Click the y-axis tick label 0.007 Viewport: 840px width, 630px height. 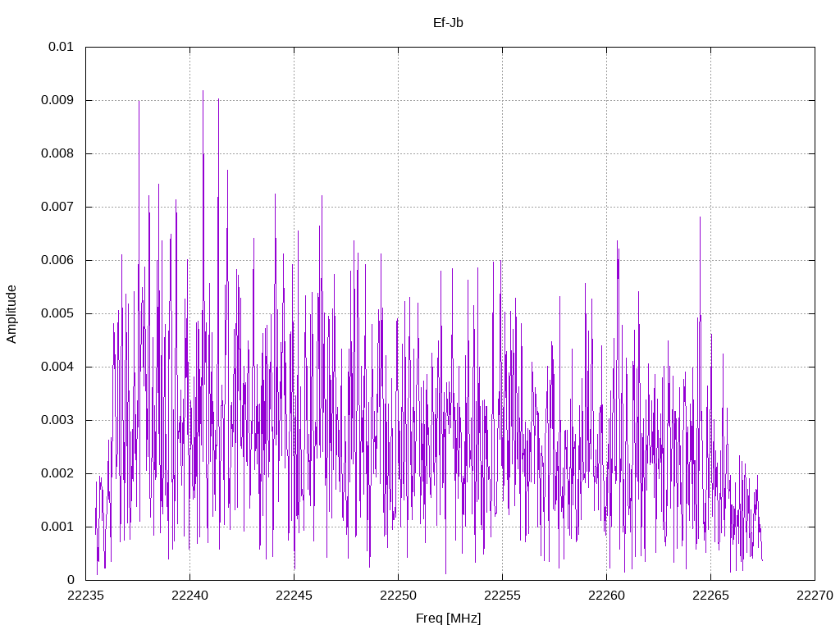pyautogui.click(x=58, y=207)
